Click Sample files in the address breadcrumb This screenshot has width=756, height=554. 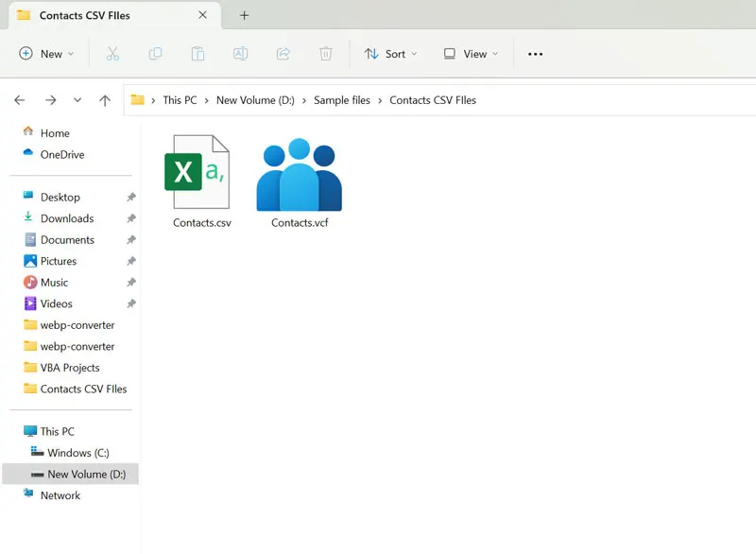pyautogui.click(x=342, y=100)
